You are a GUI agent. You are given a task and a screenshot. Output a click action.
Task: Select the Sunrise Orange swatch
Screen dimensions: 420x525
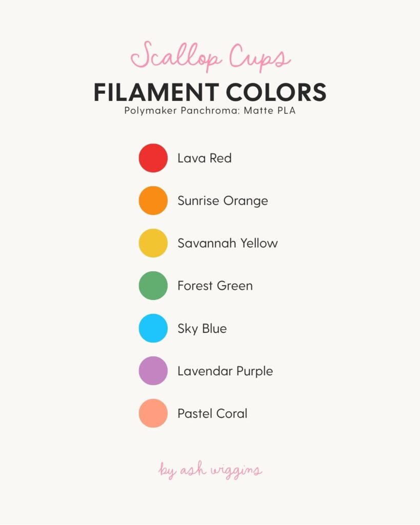[x=153, y=200]
